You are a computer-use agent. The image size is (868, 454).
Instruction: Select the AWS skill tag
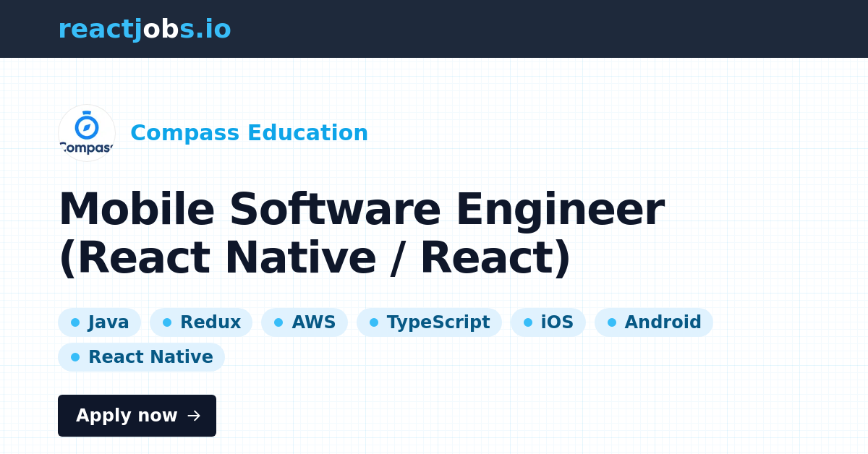coord(305,322)
